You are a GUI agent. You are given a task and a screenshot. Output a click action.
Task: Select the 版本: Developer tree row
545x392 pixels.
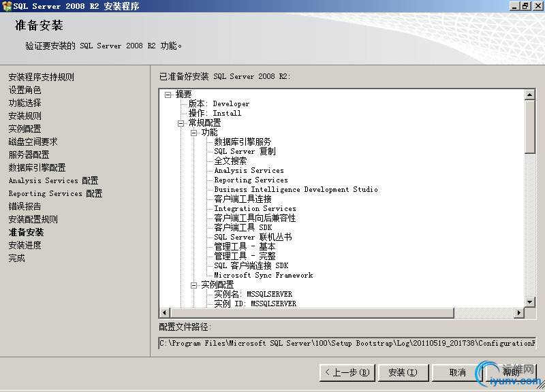pyautogui.click(x=219, y=104)
